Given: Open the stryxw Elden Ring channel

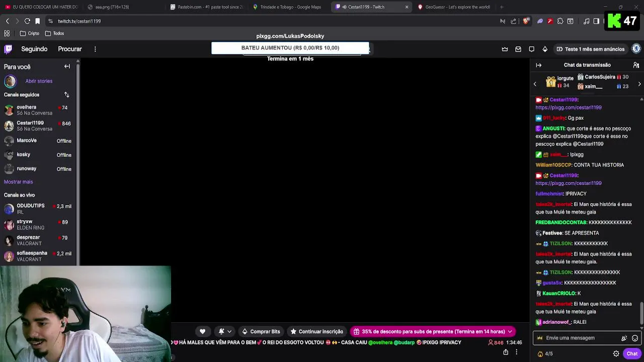Looking at the screenshot, I should pos(38,224).
